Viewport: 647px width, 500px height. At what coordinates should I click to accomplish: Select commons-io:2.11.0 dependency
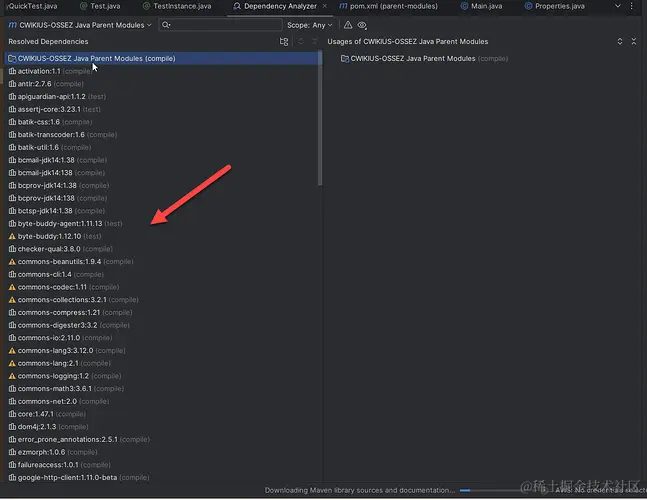coord(60,338)
